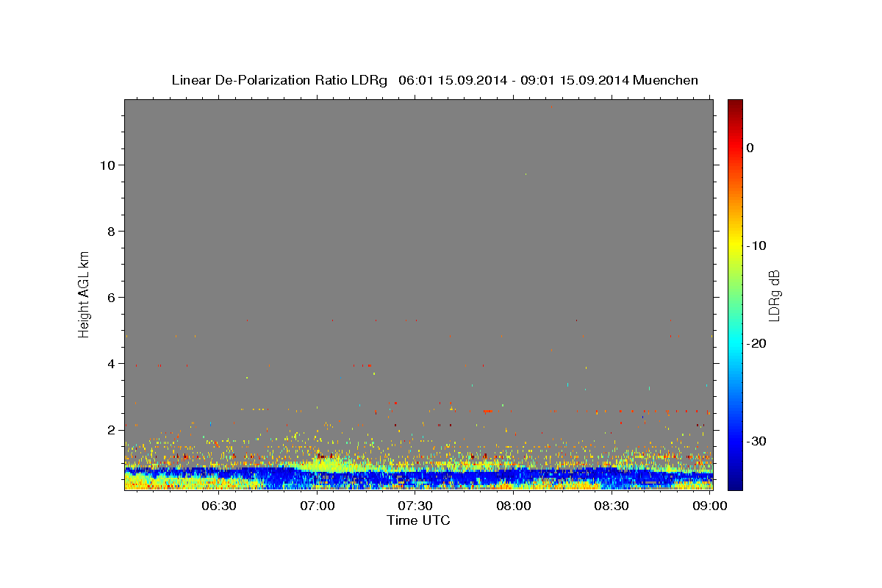This screenshot has height=588, width=882.
Task: Click the blue low-LDR layer near 07:30
Action: (x=416, y=476)
